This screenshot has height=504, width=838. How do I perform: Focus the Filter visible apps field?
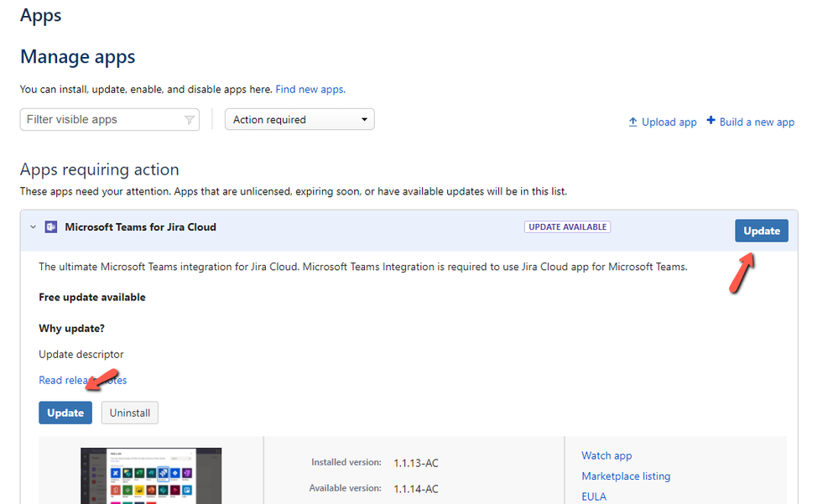110,120
